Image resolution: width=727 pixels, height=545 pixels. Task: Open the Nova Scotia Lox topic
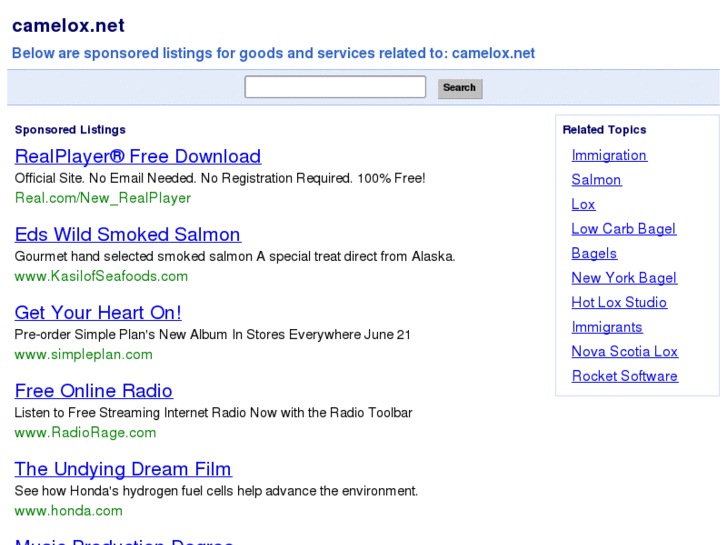(624, 351)
